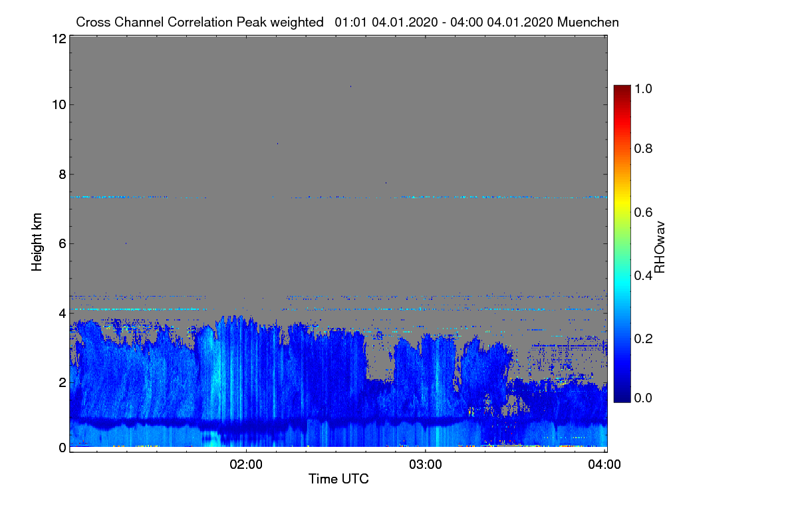The image size is (798, 532).
Task: Click the 04:00 time tick label
Action: coord(604,465)
